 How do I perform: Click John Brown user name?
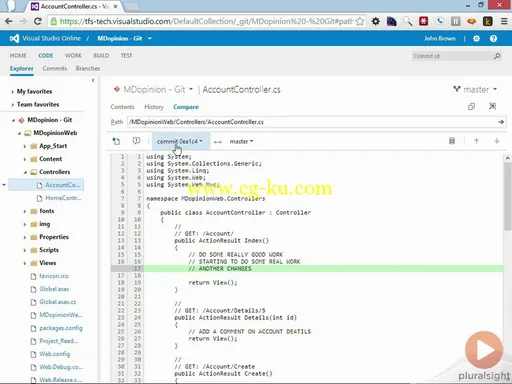point(440,39)
